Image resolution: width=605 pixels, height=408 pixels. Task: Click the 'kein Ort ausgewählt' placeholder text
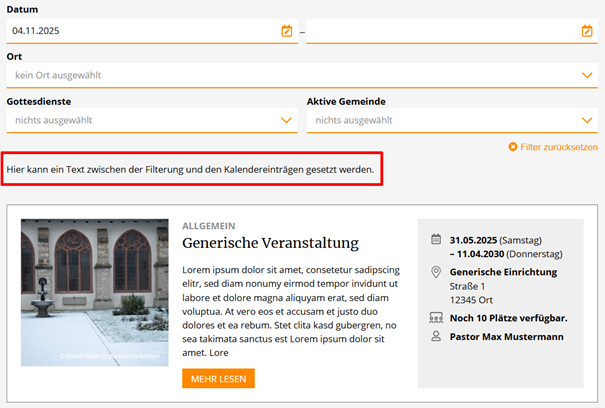coord(58,75)
